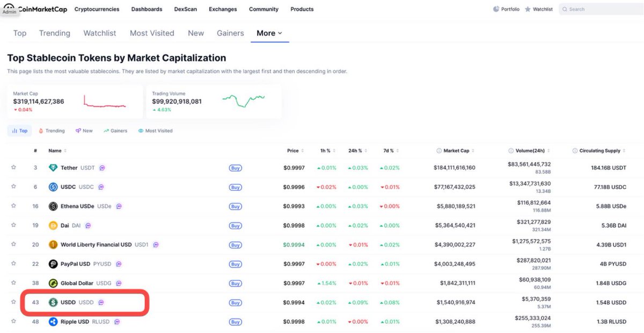Click the Global Dollar coin logo
Image resolution: width=644 pixels, height=333 pixels.
53,283
